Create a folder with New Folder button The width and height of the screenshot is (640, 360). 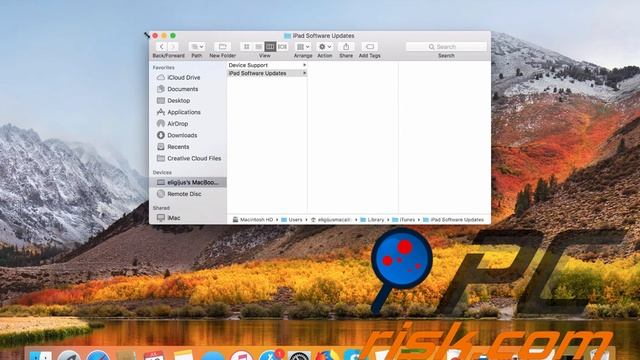click(x=222, y=47)
